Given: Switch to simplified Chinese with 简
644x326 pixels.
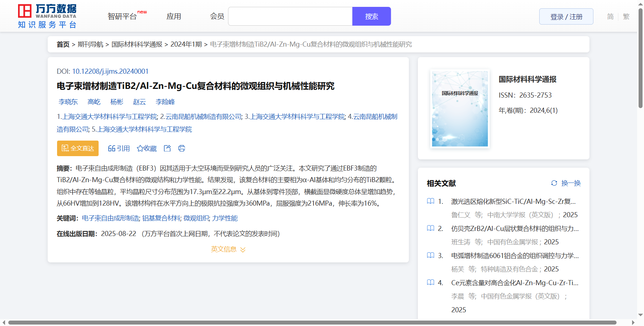Looking at the screenshot, I should click(610, 17).
